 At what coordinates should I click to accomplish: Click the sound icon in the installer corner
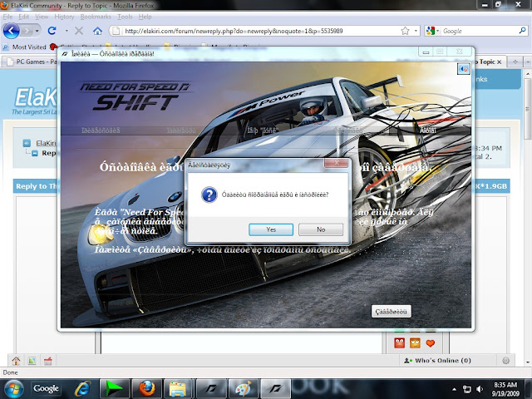point(464,69)
